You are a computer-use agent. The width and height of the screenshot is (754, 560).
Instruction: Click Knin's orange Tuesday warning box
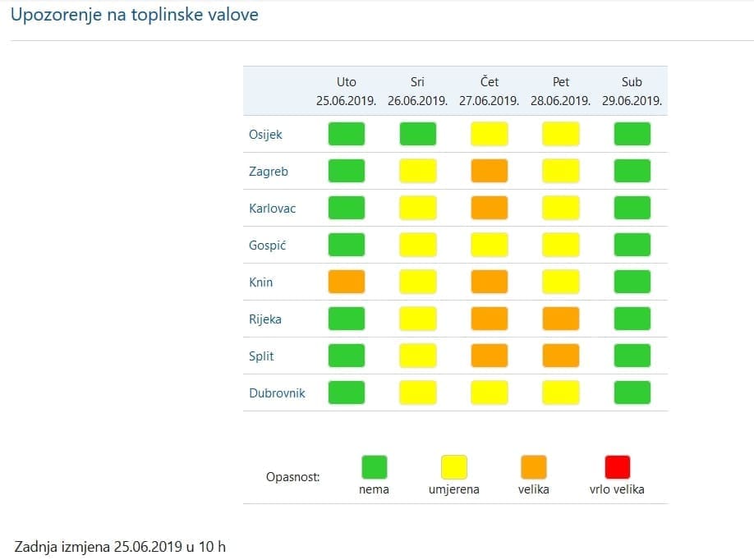[x=347, y=282]
